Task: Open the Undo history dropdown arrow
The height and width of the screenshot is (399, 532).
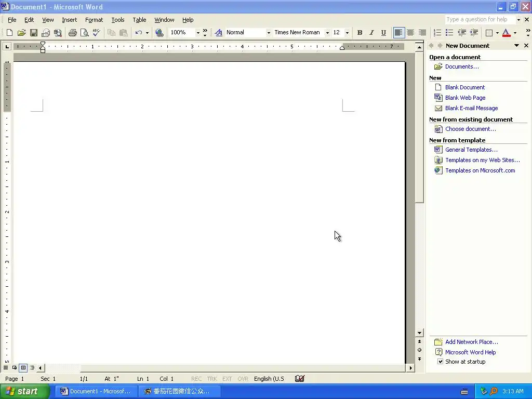Action: 147,33
